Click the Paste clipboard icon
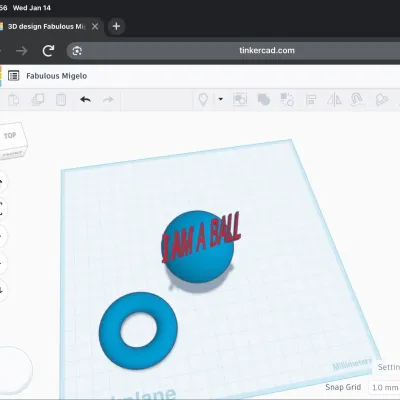400x400 pixels. 14,99
